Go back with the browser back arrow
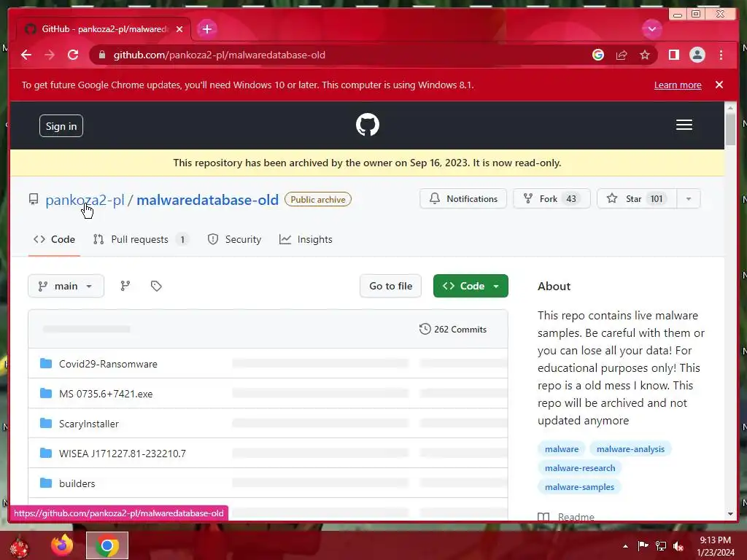The width and height of the screenshot is (747, 560). click(x=26, y=55)
